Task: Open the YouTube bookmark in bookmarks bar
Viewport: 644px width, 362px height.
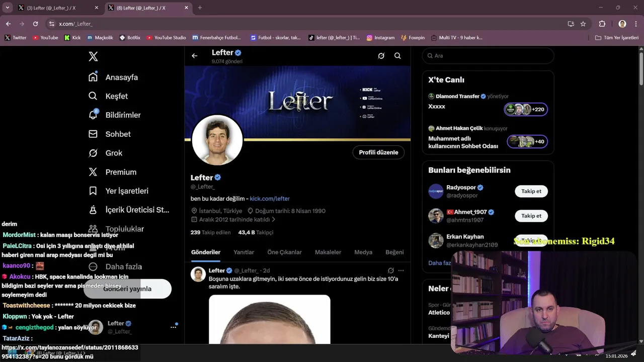Action: [45, 38]
